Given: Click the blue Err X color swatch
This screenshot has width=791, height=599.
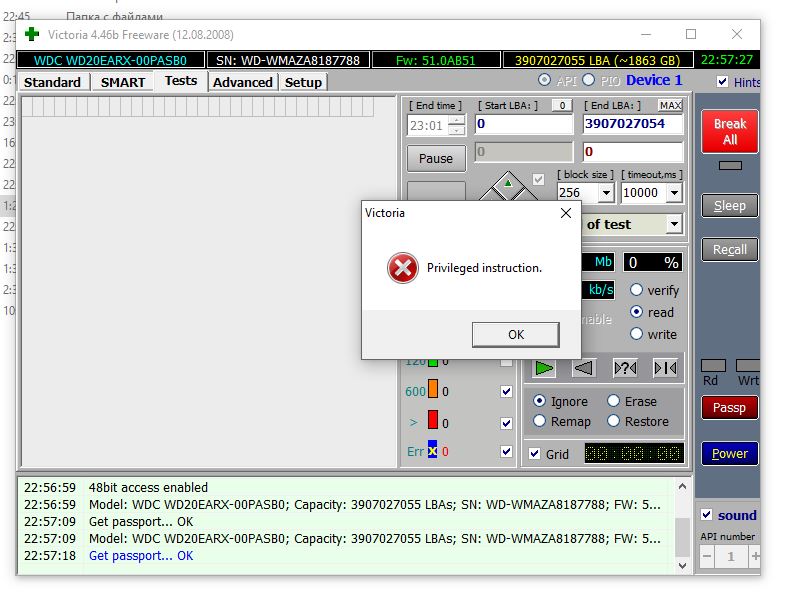Looking at the screenshot, I should 432,449.
